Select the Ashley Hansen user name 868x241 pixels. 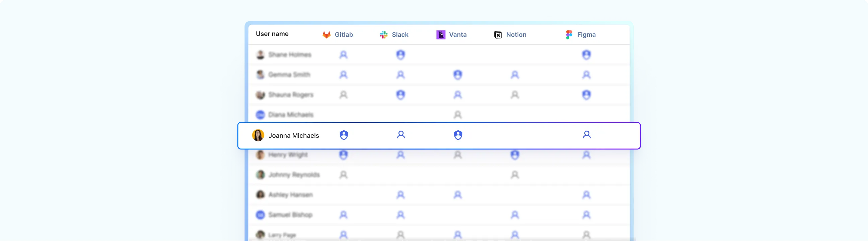click(x=290, y=195)
